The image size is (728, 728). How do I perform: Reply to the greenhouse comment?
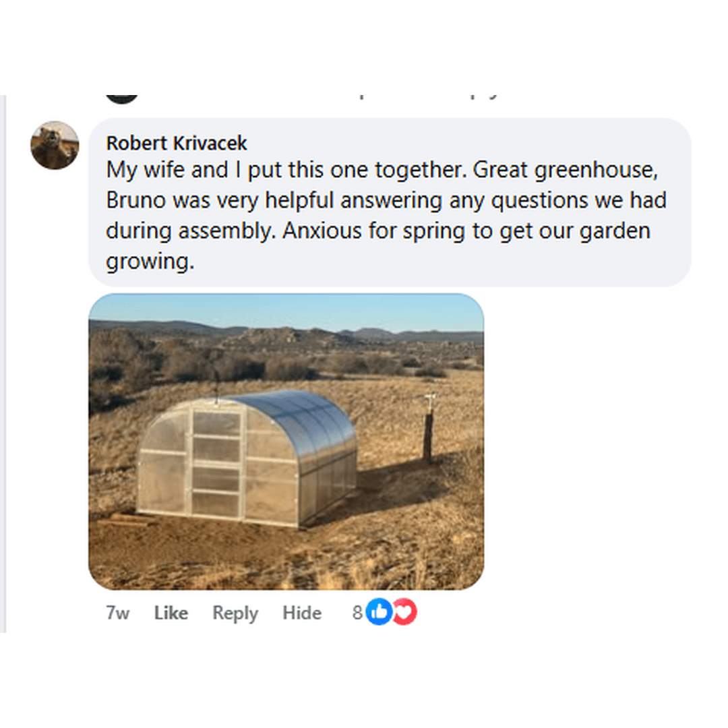click(x=235, y=613)
